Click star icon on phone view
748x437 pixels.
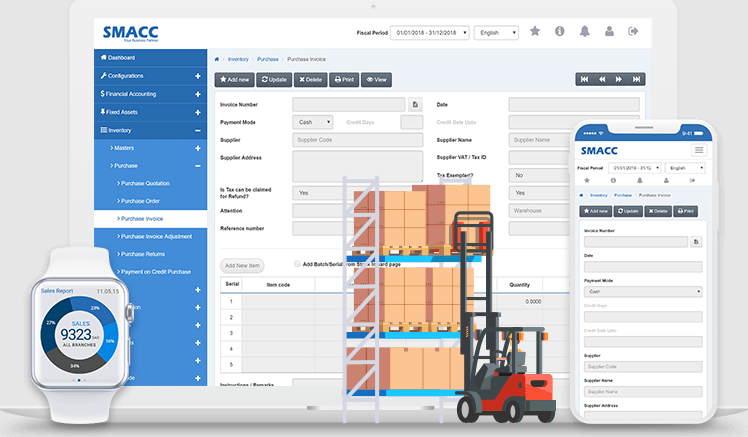(587, 180)
